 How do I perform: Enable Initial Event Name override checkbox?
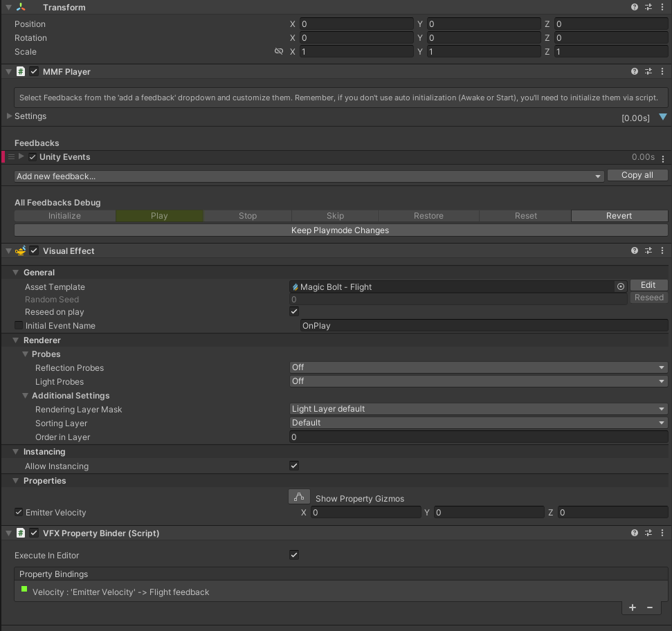[x=19, y=325]
